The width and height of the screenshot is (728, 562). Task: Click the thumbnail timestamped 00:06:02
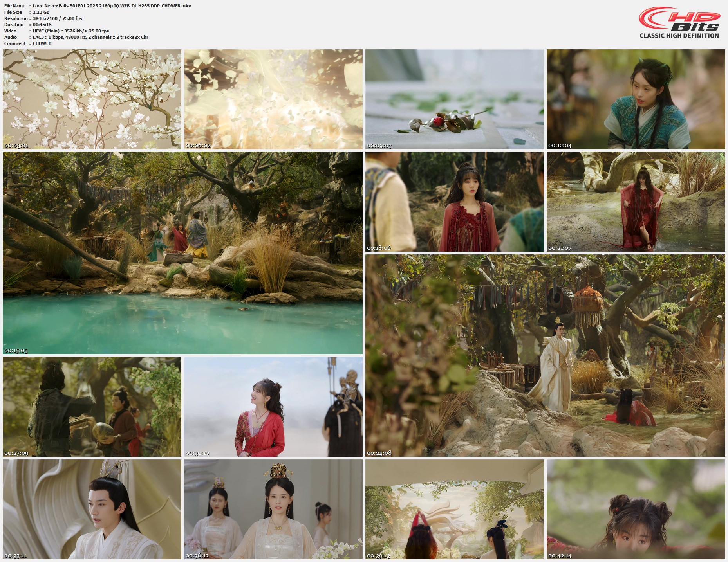[273, 99]
